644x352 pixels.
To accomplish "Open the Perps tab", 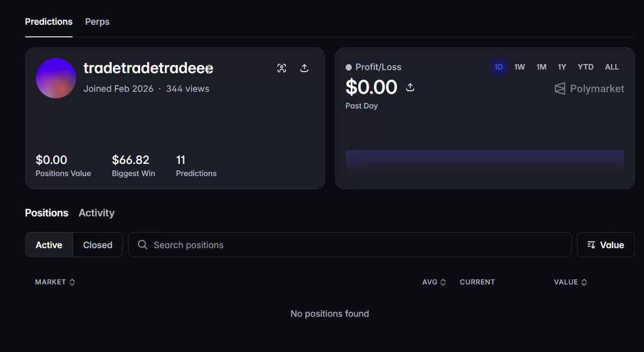I will 97,22.
